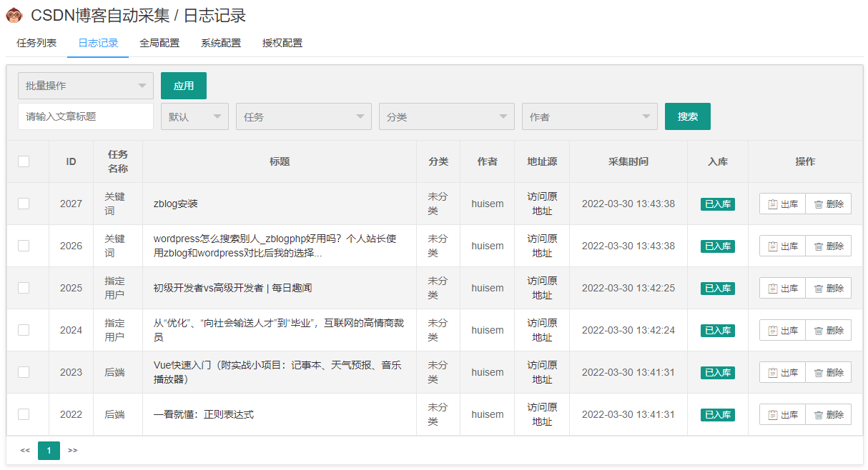868x470 pixels.
Task: Expand the 批量操作 dropdown
Action: 86,86
